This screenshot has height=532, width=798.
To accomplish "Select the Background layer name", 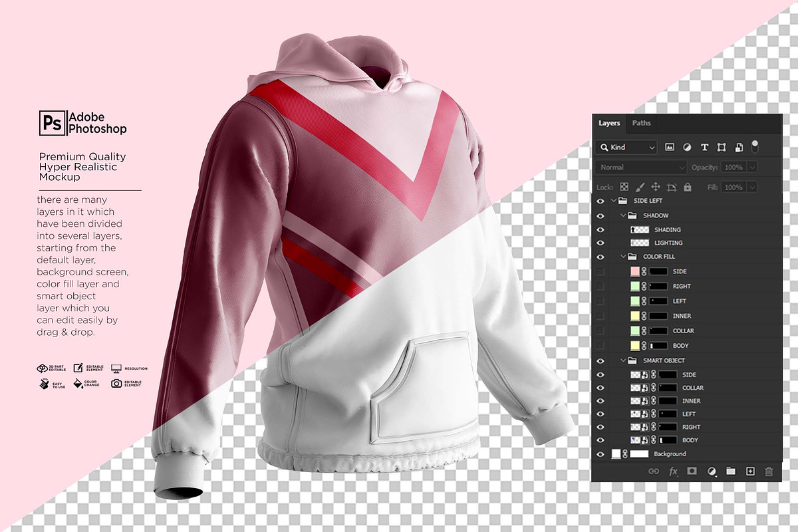I will pos(670,454).
